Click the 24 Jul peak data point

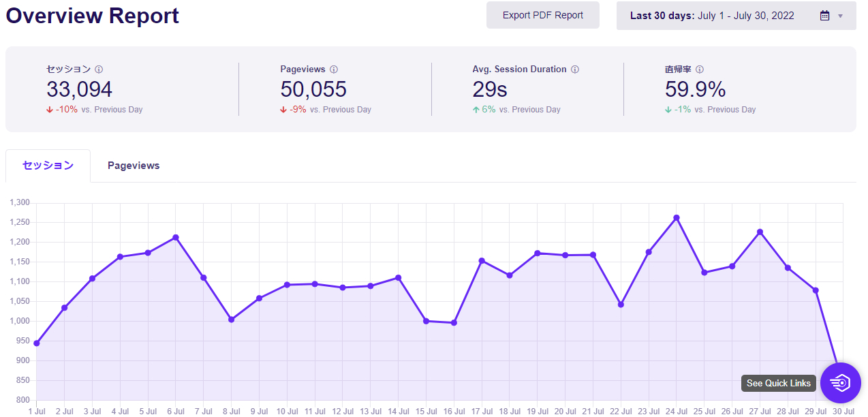click(x=677, y=218)
